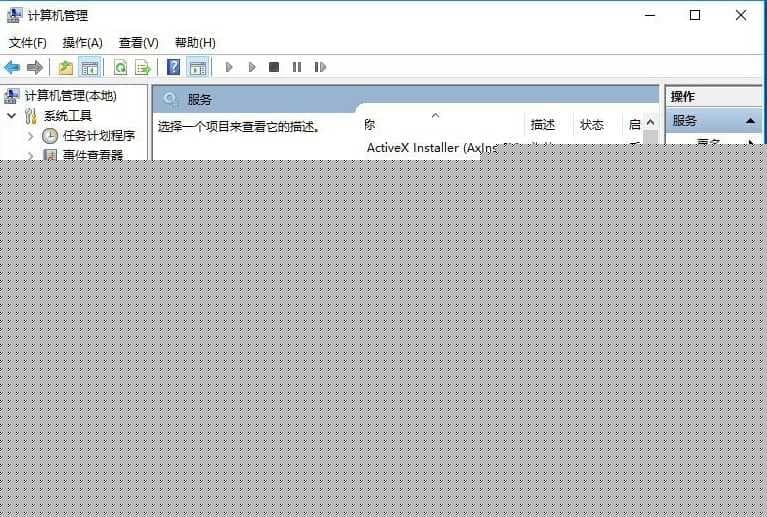
Task: Restart the service with the restart icon
Action: pyautogui.click(x=320, y=67)
